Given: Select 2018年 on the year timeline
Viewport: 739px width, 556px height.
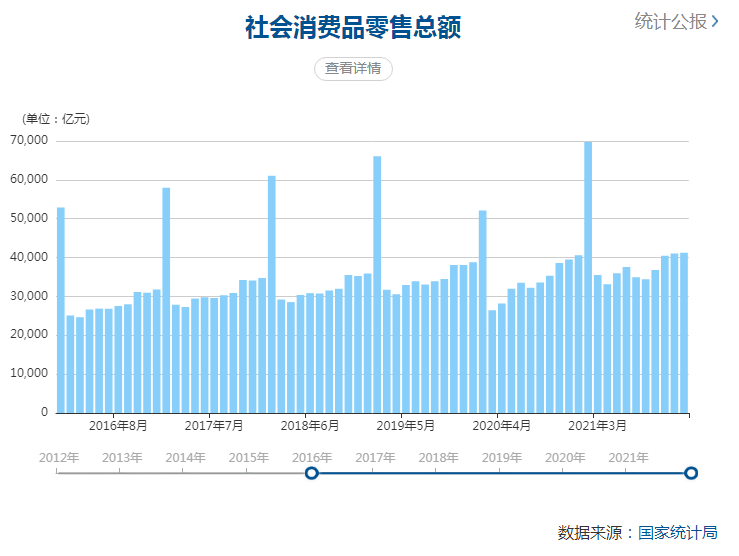Looking at the screenshot, I should [438, 458].
